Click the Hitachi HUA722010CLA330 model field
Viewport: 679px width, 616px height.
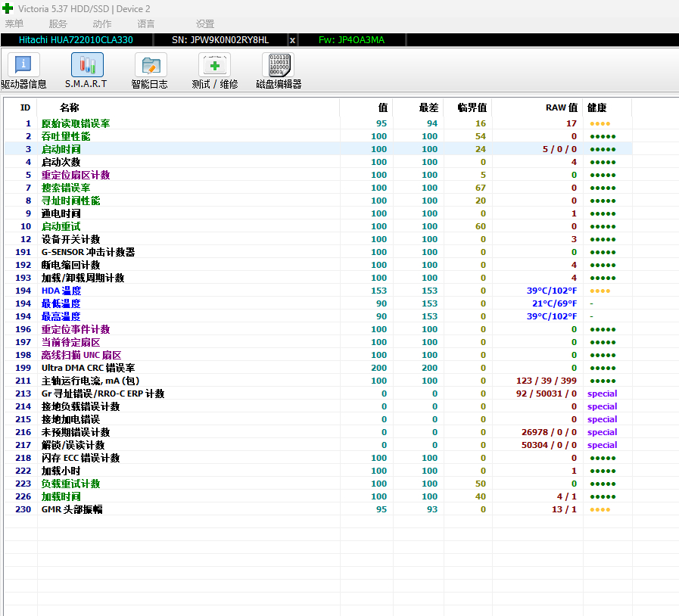click(76, 40)
